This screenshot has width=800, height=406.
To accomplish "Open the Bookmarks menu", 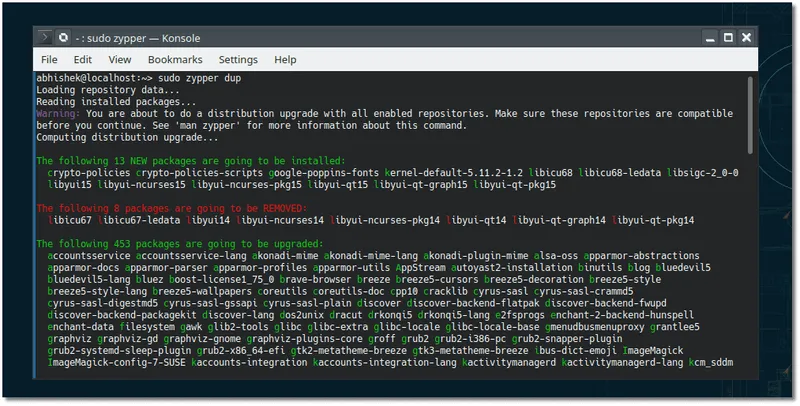I will 174,60.
